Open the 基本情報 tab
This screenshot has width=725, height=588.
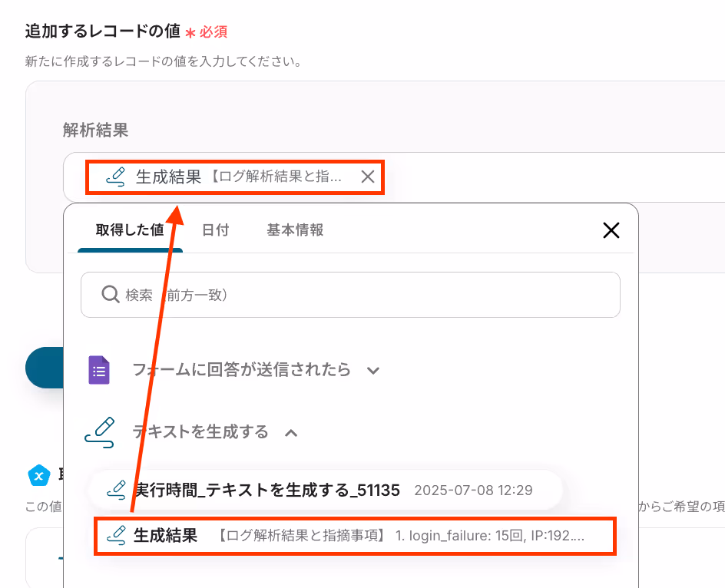click(x=295, y=230)
